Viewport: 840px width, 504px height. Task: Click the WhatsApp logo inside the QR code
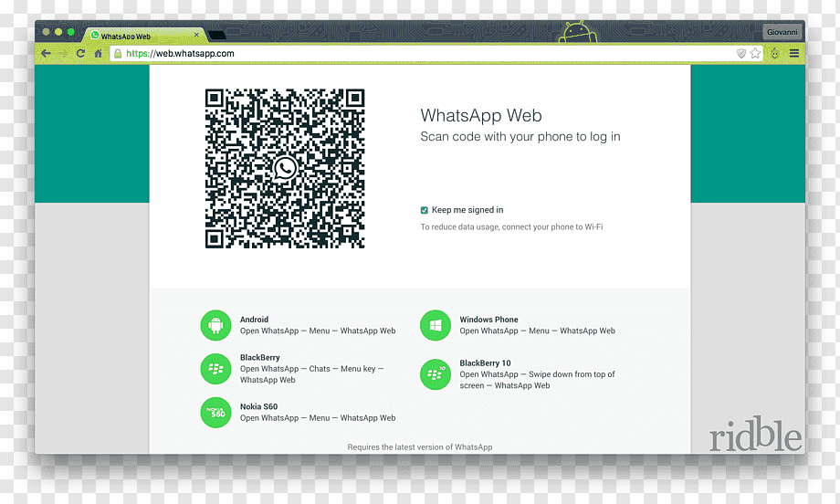coord(285,168)
